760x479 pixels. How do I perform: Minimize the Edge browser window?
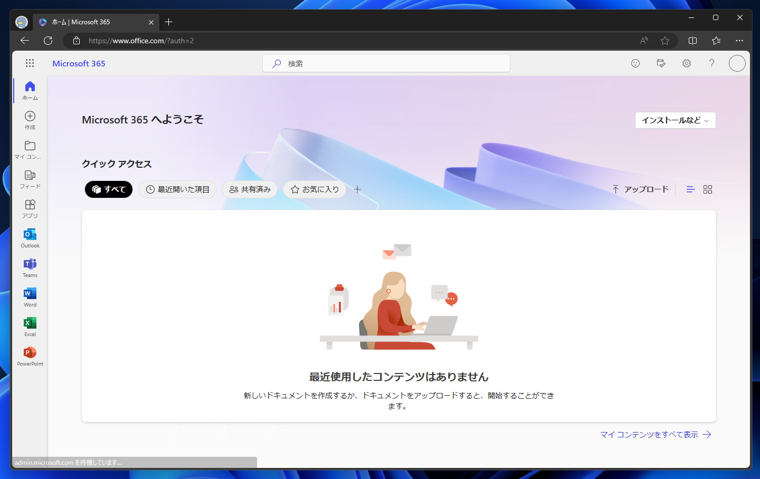[x=691, y=17]
